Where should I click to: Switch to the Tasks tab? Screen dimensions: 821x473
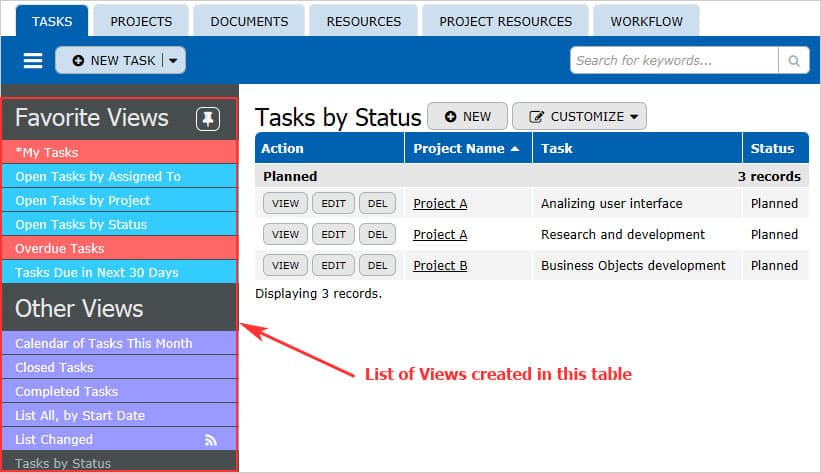pyautogui.click(x=52, y=21)
